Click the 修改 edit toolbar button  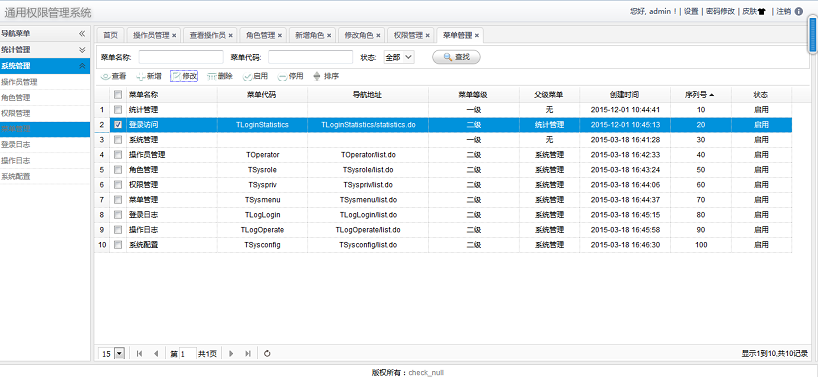pyautogui.click(x=184, y=76)
